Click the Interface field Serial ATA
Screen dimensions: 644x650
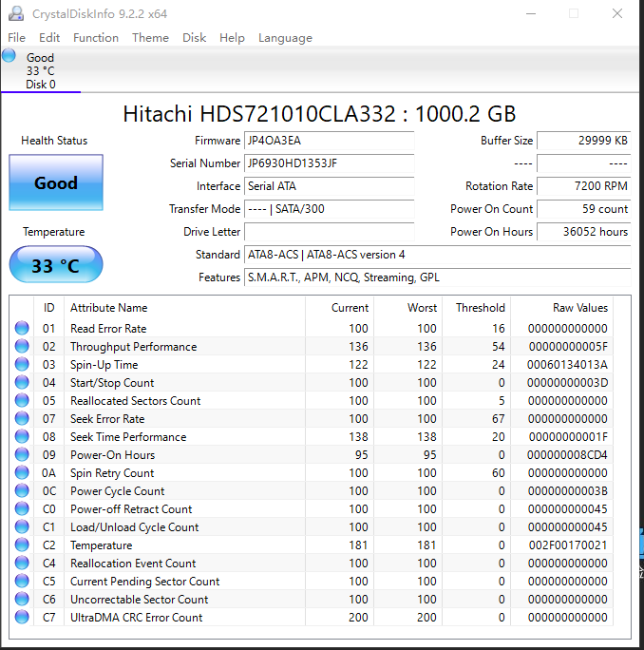coord(329,186)
